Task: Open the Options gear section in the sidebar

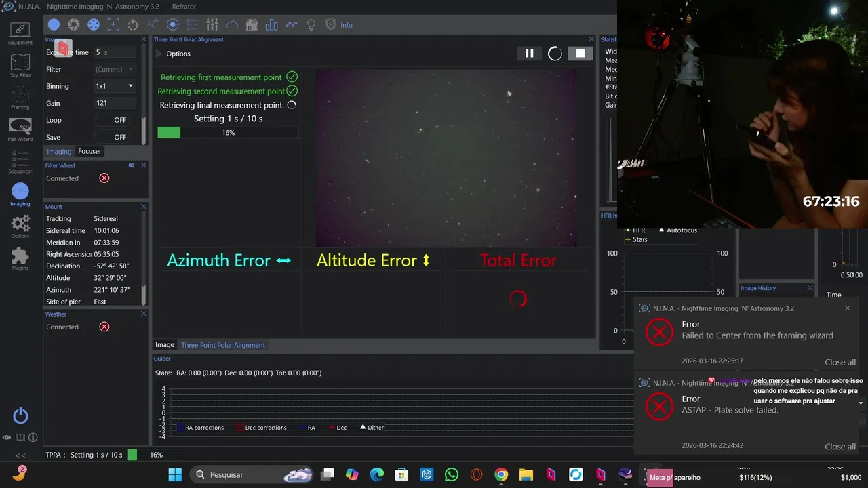Action: pyautogui.click(x=20, y=226)
